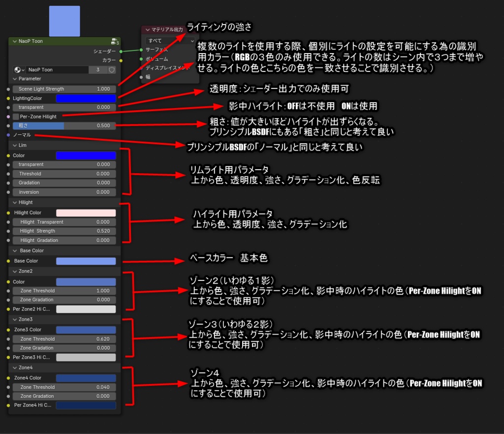Screen dimensions: 504x434
Task: Adjust the 粗さ slider value
Action: 64,125
